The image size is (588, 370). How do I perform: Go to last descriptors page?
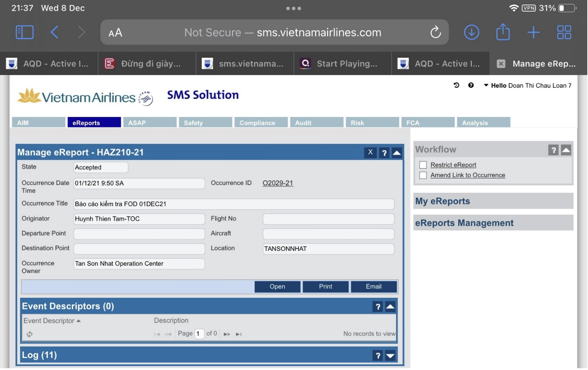click(x=239, y=334)
